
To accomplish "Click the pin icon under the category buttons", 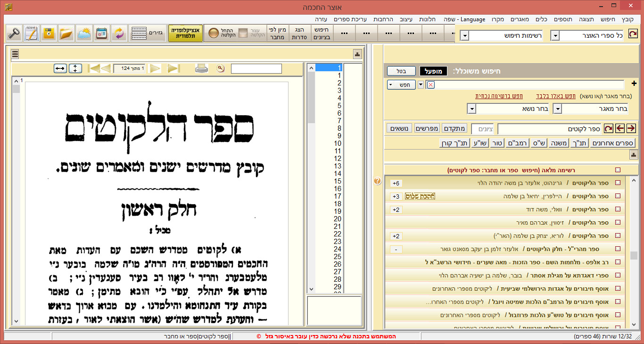I will coord(633,155).
